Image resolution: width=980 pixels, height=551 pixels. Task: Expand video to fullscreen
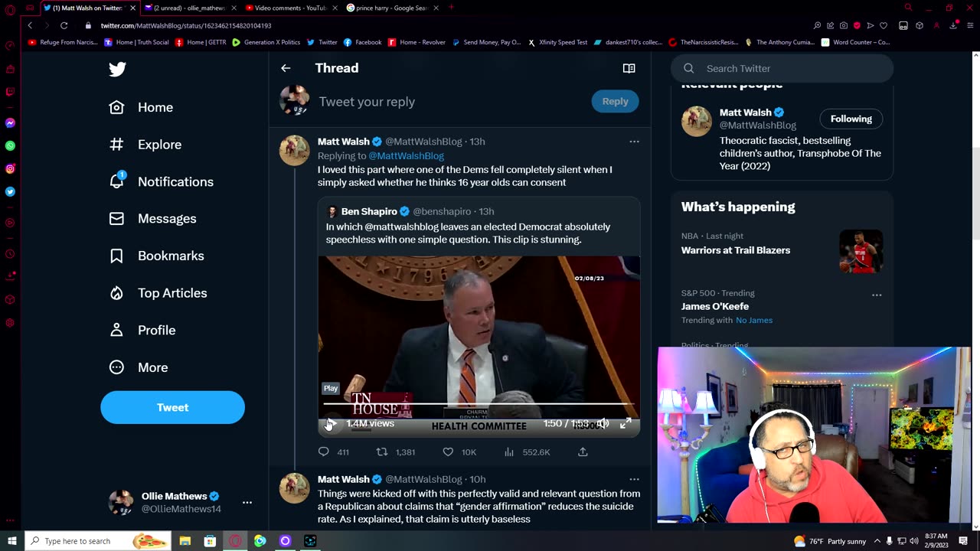626,423
